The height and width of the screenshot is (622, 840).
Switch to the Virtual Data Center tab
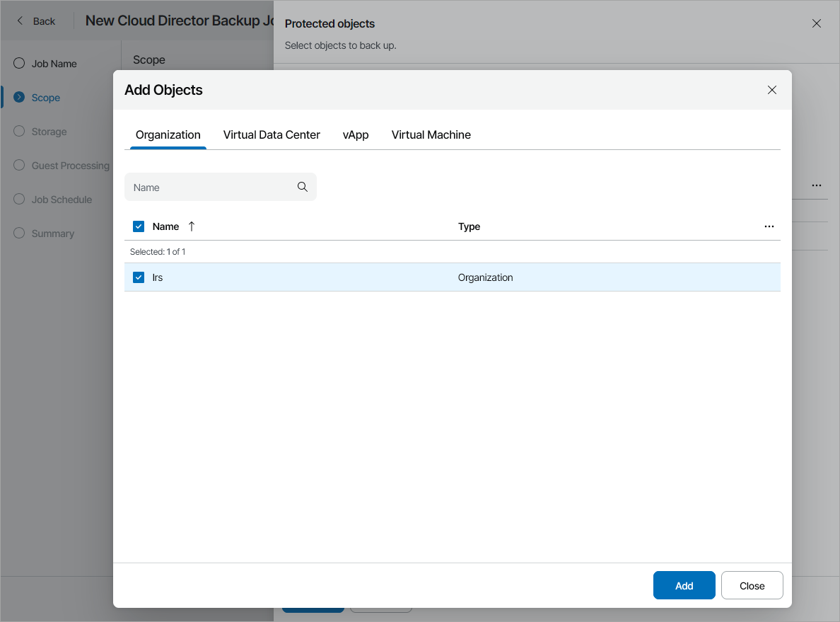[x=272, y=134]
